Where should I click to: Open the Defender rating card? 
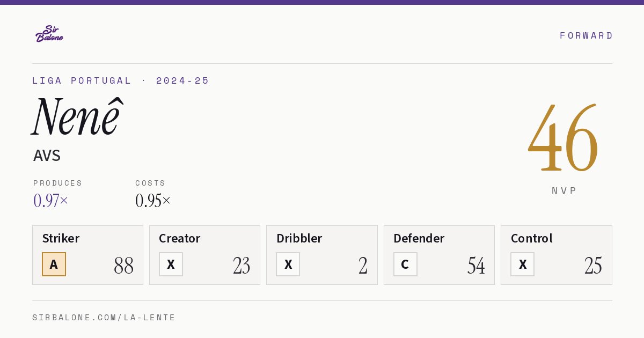pyautogui.click(x=439, y=255)
